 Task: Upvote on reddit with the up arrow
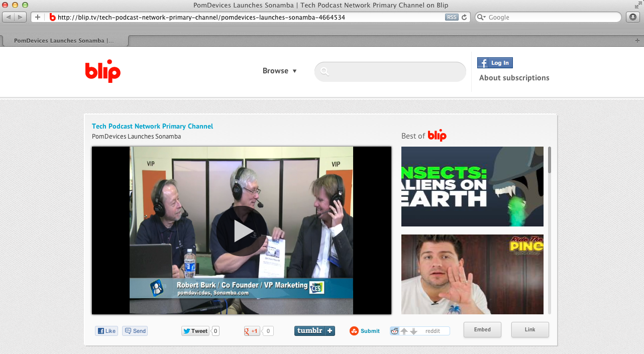[x=404, y=331]
